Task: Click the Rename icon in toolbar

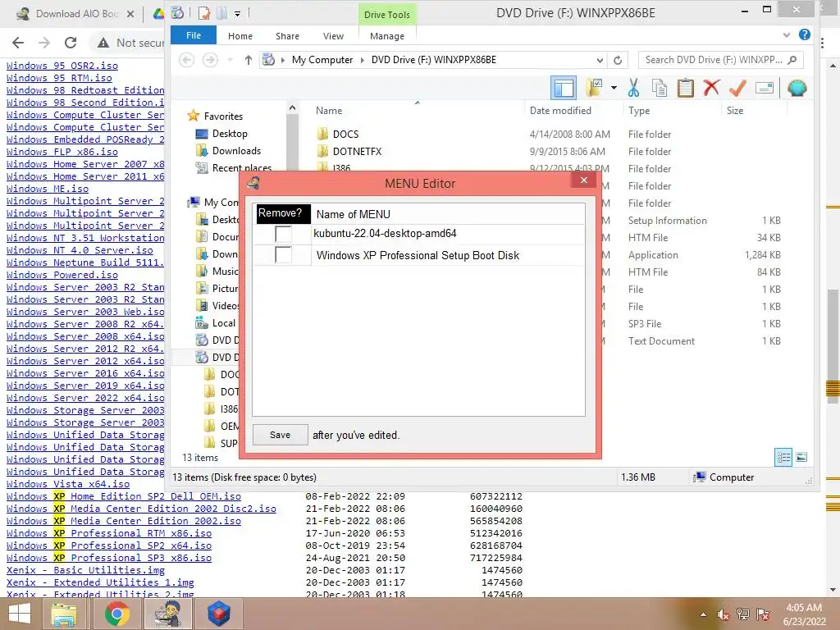Action: 765,88
